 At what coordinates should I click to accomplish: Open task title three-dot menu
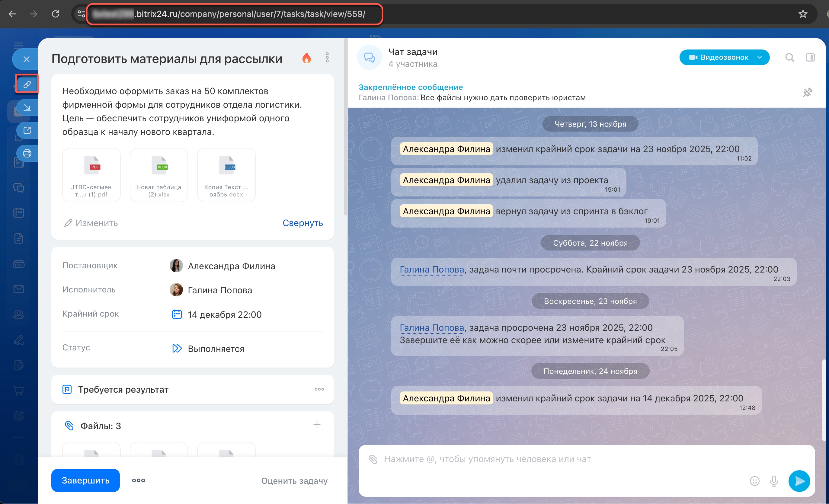pyautogui.click(x=327, y=58)
